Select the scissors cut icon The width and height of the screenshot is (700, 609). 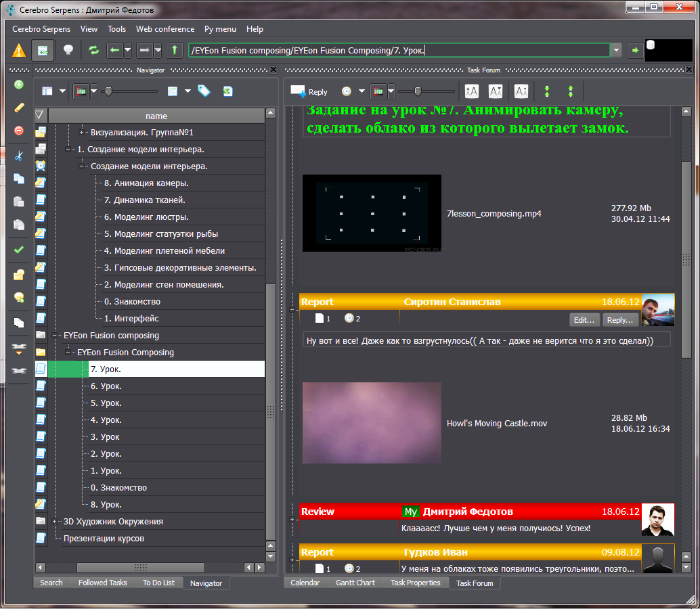pyautogui.click(x=19, y=156)
